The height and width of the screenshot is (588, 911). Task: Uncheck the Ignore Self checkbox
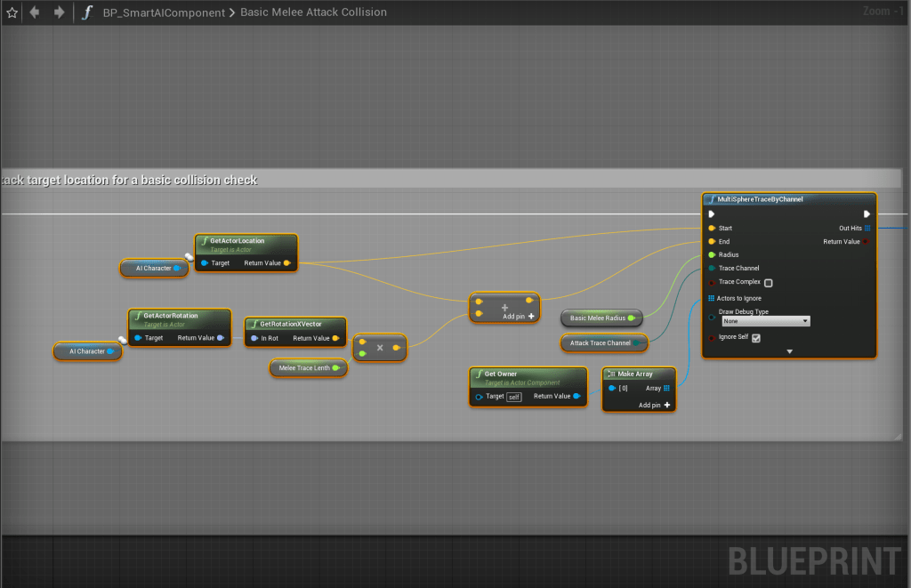(756, 338)
